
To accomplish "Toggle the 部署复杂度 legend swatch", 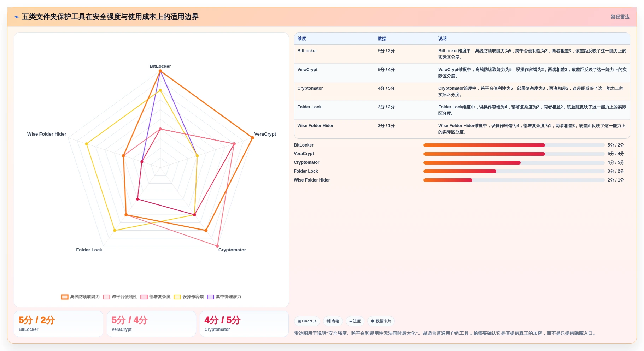I will point(144,297).
